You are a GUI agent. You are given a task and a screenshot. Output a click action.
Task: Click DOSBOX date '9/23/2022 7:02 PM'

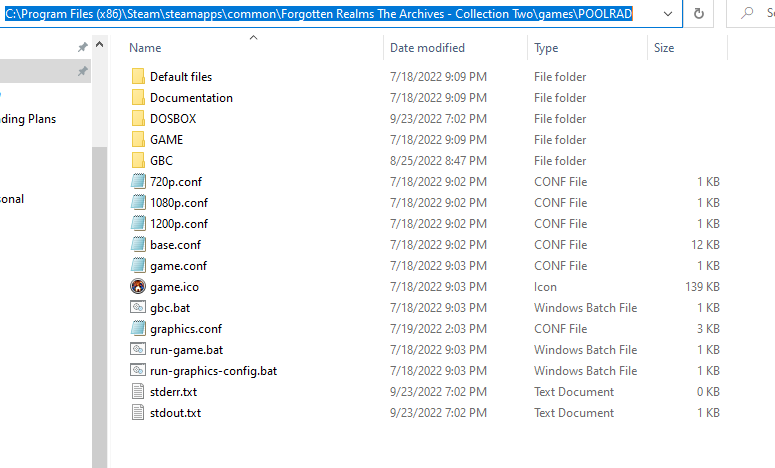(x=438, y=119)
